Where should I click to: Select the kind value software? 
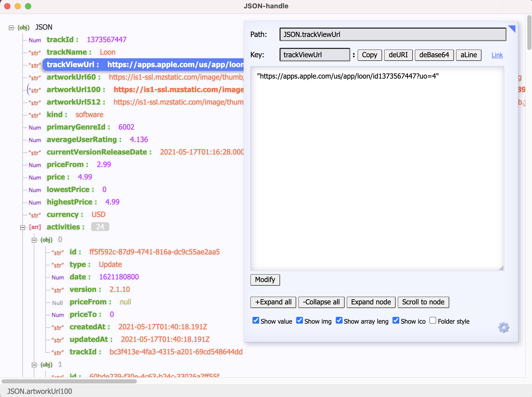click(90, 115)
